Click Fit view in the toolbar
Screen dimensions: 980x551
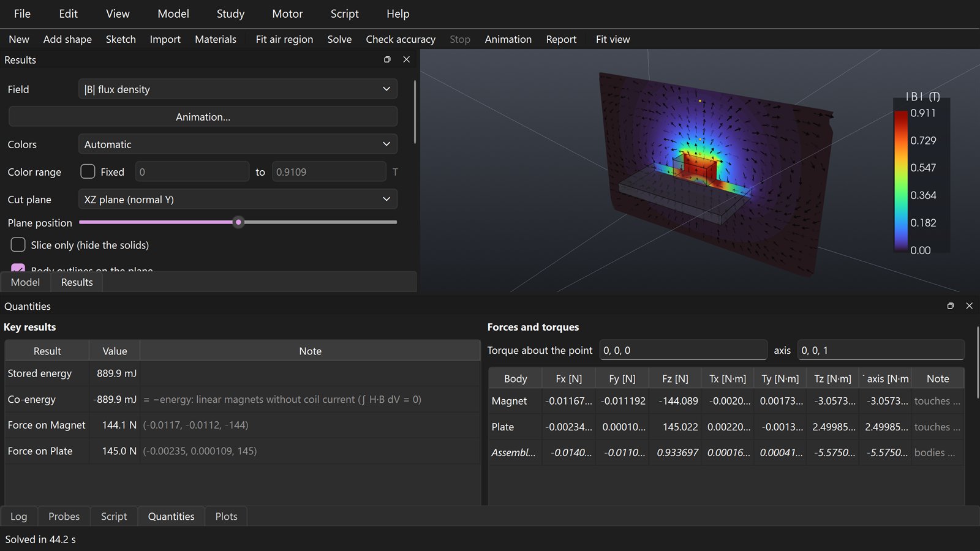612,39
